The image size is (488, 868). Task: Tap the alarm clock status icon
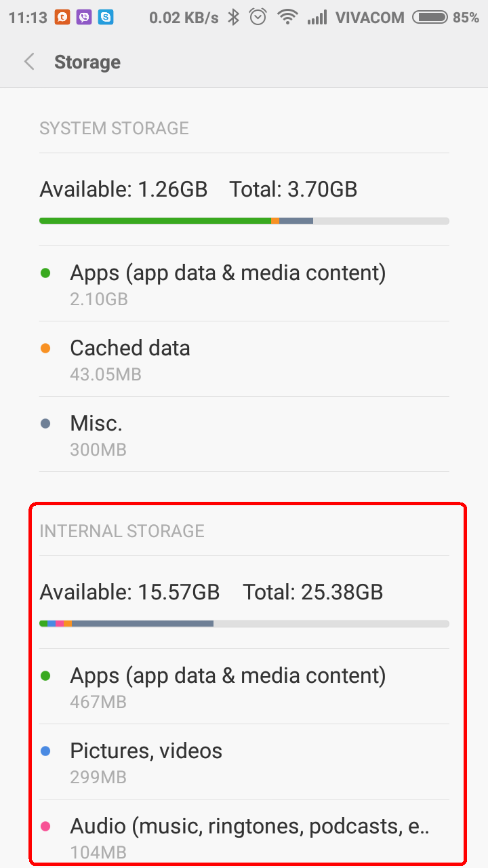tap(258, 18)
